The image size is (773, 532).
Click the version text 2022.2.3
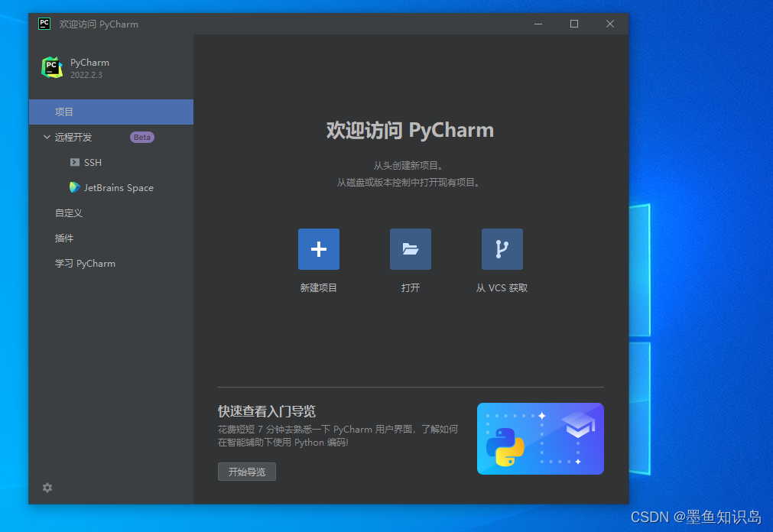[x=86, y=75]
